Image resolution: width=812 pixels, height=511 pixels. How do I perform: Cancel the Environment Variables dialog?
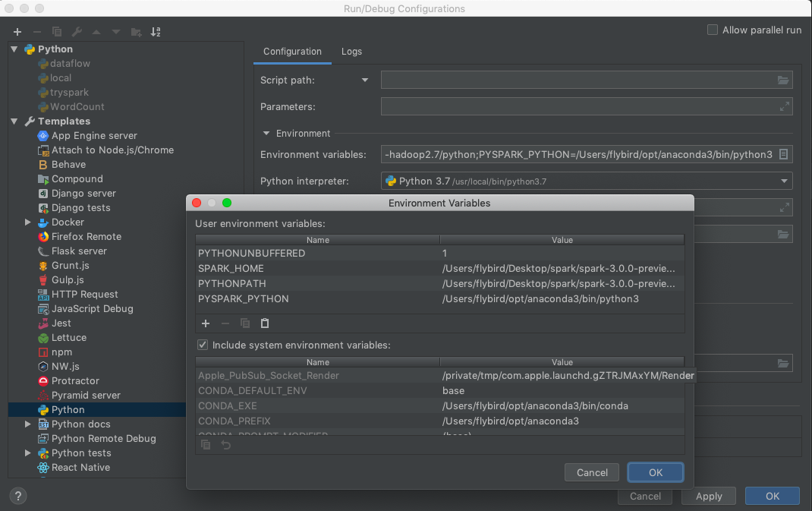[x=592, y=472]
